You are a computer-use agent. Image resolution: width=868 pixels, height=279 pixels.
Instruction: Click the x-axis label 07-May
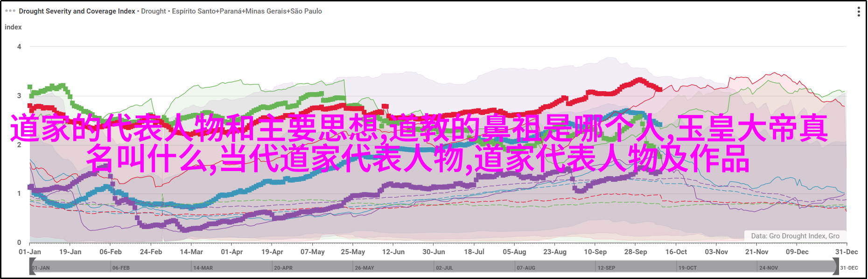tap(313, 252)
